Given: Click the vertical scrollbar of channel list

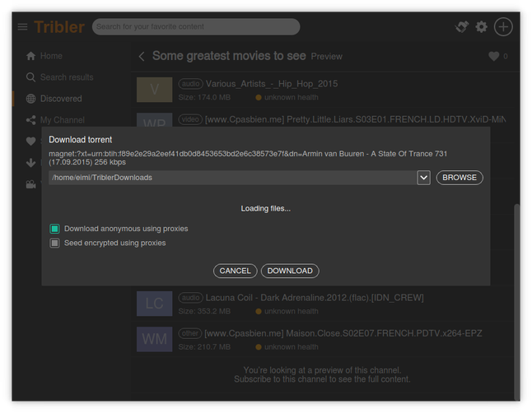Looking at the screenshot, I should pyautogui.click(x=516, y=302).
